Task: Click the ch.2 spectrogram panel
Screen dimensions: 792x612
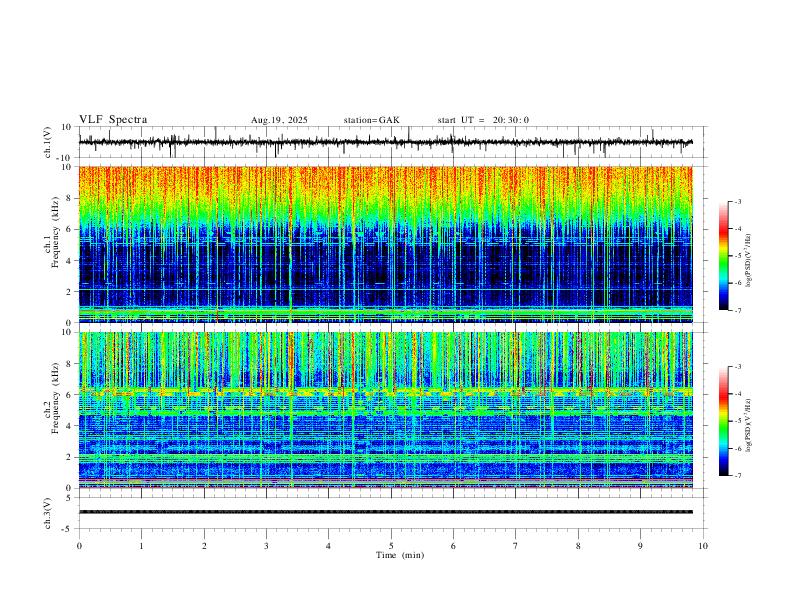Action: click(x=385, y=410)
